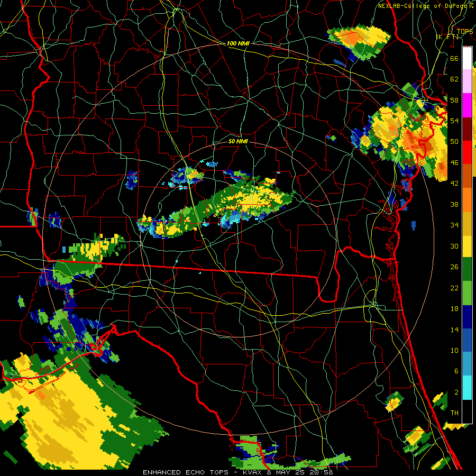Image resolution: width=476 pixels, height=476 pixels.
Task: Click the (K FT) units label
Action: click(x=447, y=36)
